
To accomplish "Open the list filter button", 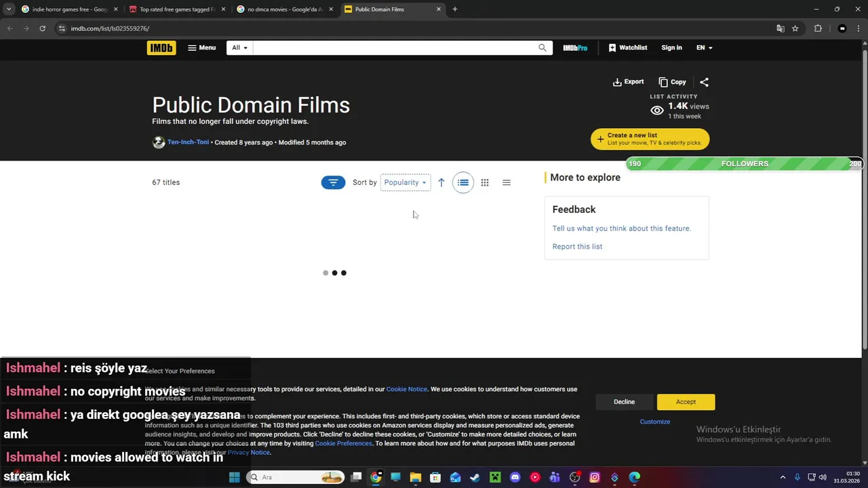I will coord(333,182).
